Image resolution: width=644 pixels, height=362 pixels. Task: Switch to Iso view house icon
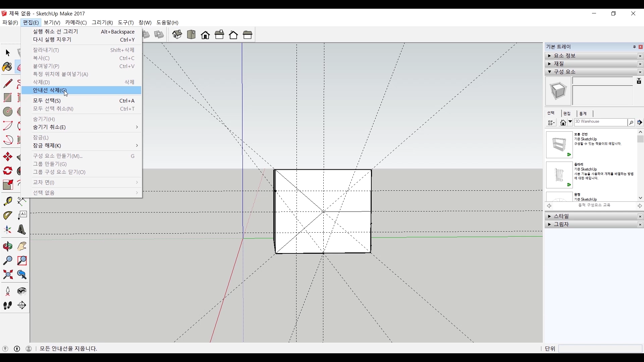tap(177, 35)
